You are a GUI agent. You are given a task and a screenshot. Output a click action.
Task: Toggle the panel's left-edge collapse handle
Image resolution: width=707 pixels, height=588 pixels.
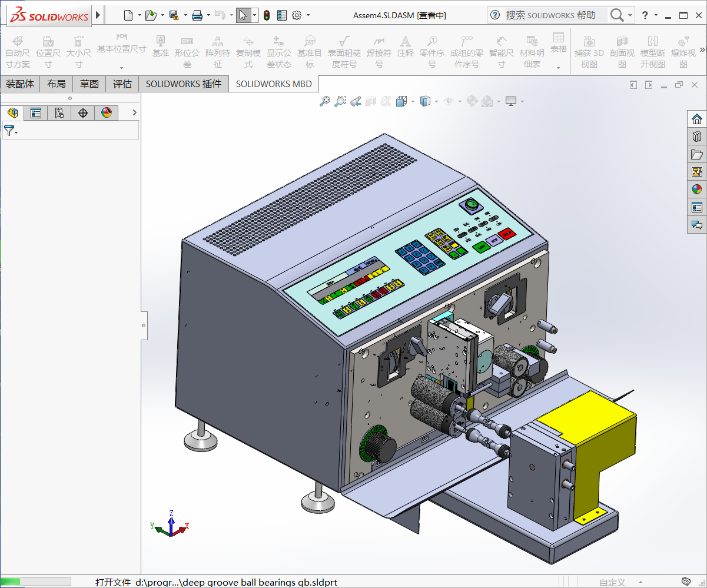[x=144, y=324]
